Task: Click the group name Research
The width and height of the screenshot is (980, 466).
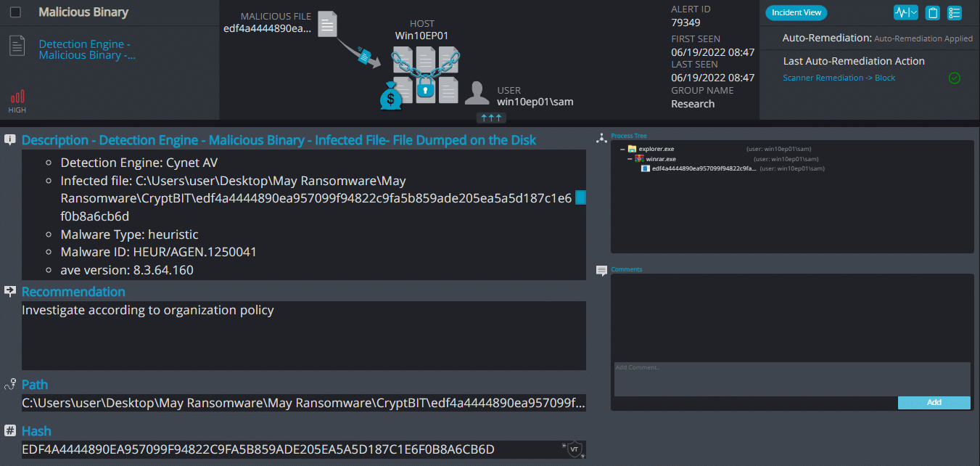Action: tap(693, 104)
